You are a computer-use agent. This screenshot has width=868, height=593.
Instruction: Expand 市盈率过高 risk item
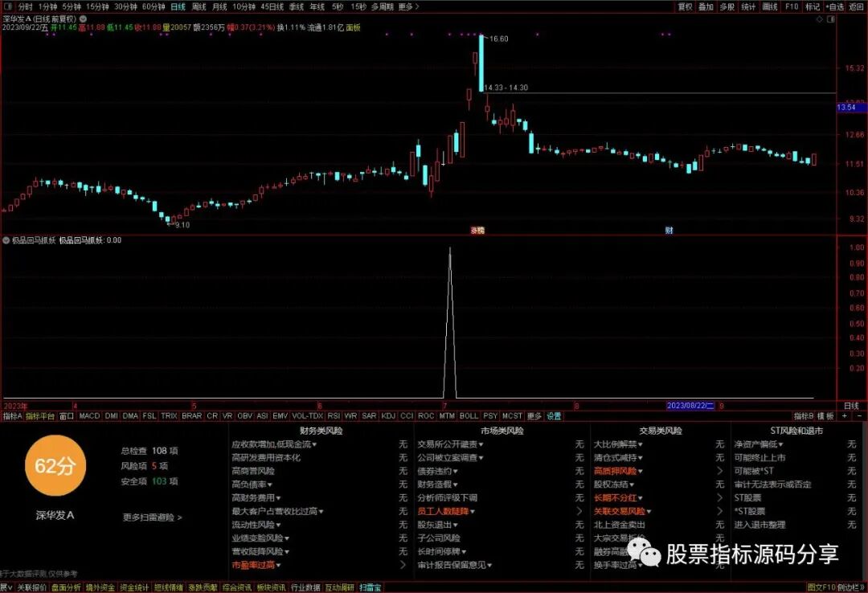256,565
